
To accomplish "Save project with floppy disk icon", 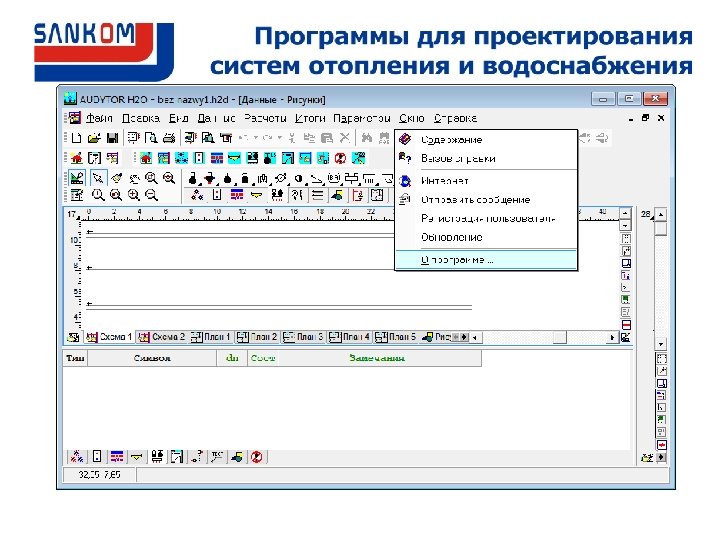I will [112, 138].
